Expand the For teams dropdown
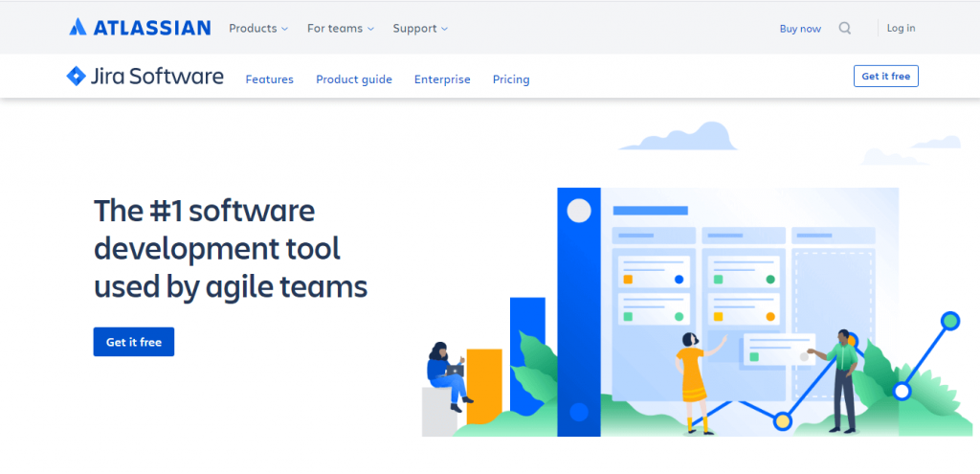980x474 pixels. 340,28
